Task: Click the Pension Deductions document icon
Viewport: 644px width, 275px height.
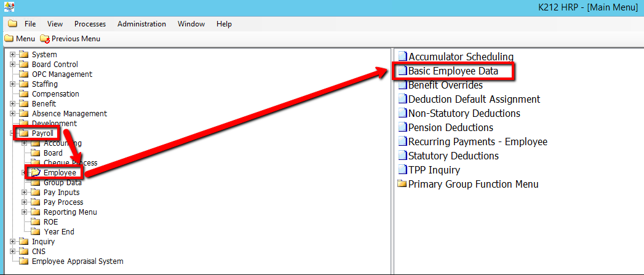Action: [x=402, y=127]
